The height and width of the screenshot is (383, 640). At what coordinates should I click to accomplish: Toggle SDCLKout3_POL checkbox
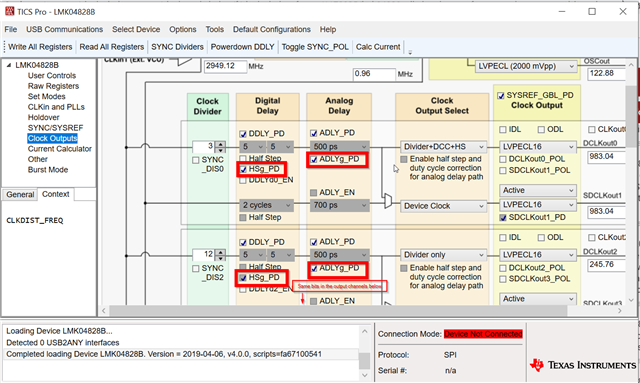[x=503, y=279]
